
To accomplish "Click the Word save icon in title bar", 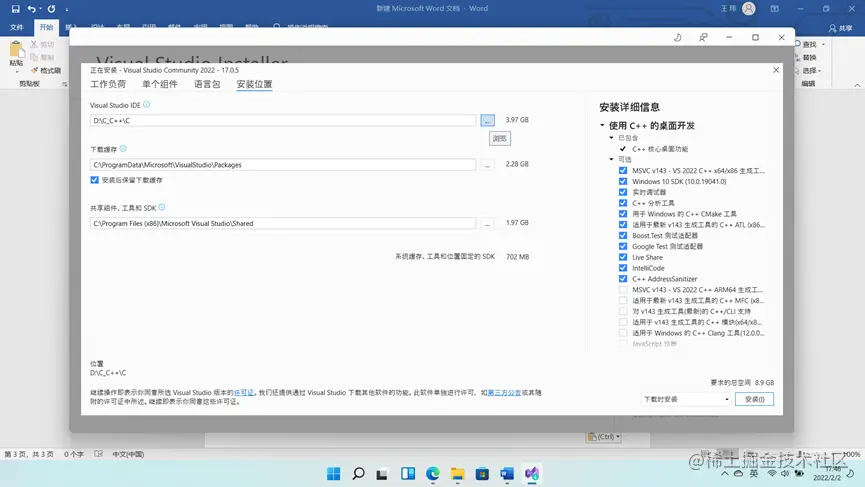I will (15, 9).
